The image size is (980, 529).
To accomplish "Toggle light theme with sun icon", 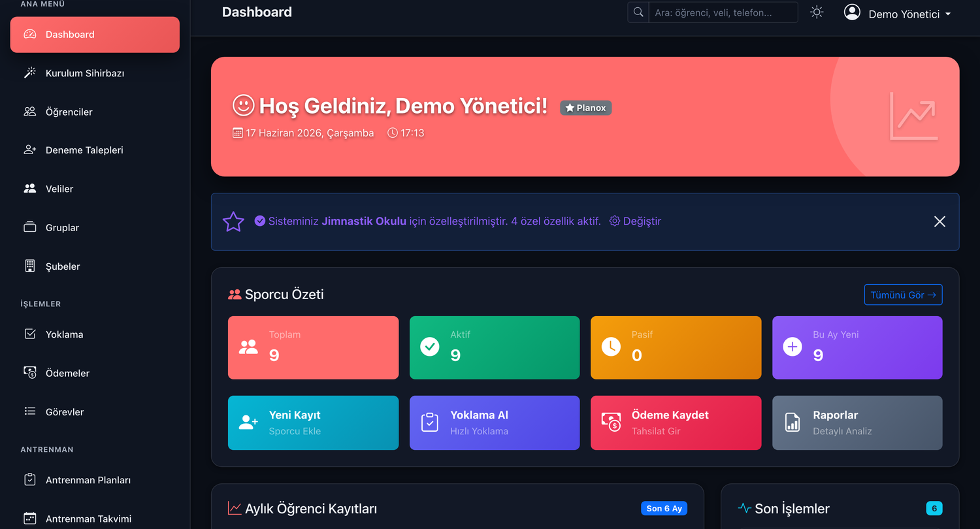I will click(817, 12).
